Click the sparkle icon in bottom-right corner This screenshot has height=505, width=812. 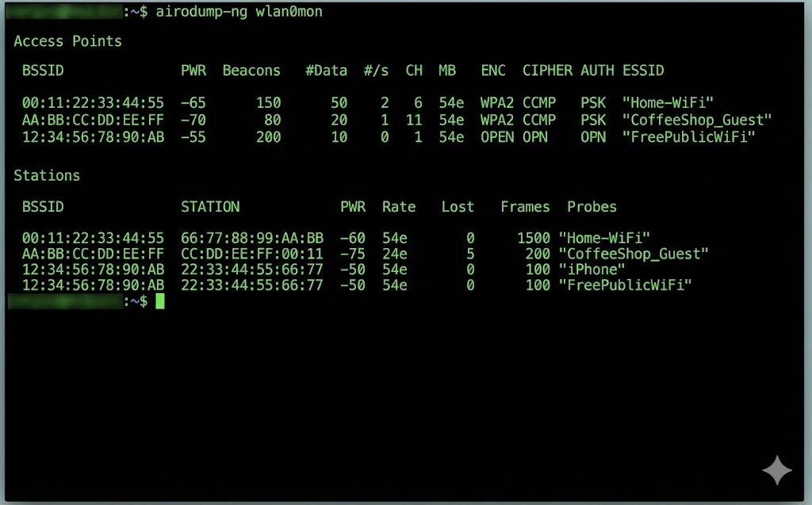(776, 469)
